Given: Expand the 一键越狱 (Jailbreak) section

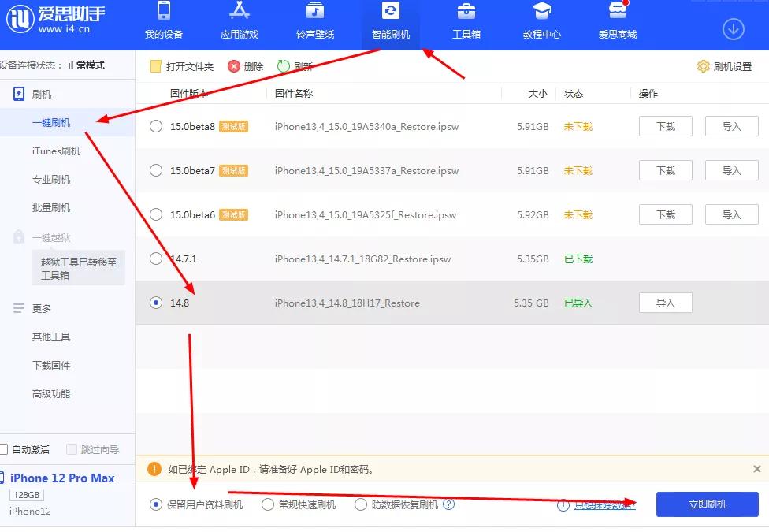Looking at the screenshot, I should tap(51, 236).
